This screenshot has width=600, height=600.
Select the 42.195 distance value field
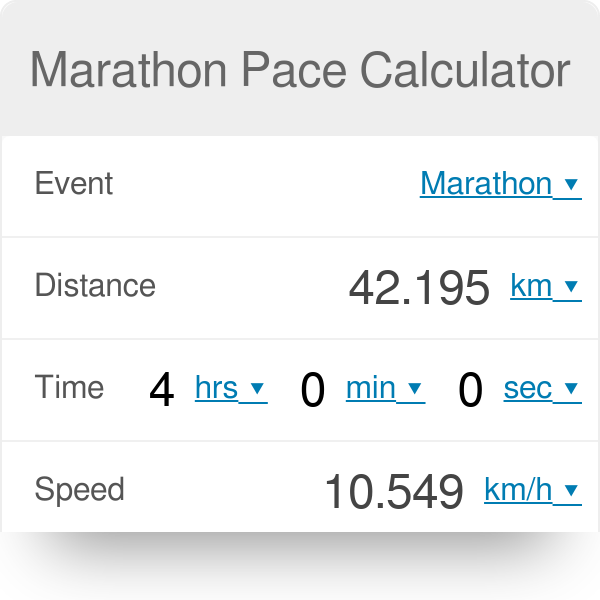pyautogui.click(x=419, y=287)
